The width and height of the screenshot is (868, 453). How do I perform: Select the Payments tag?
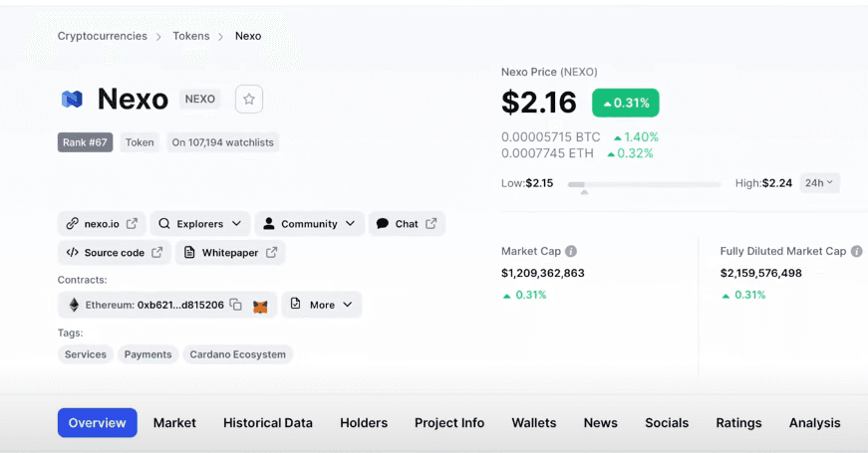(147, 354)
